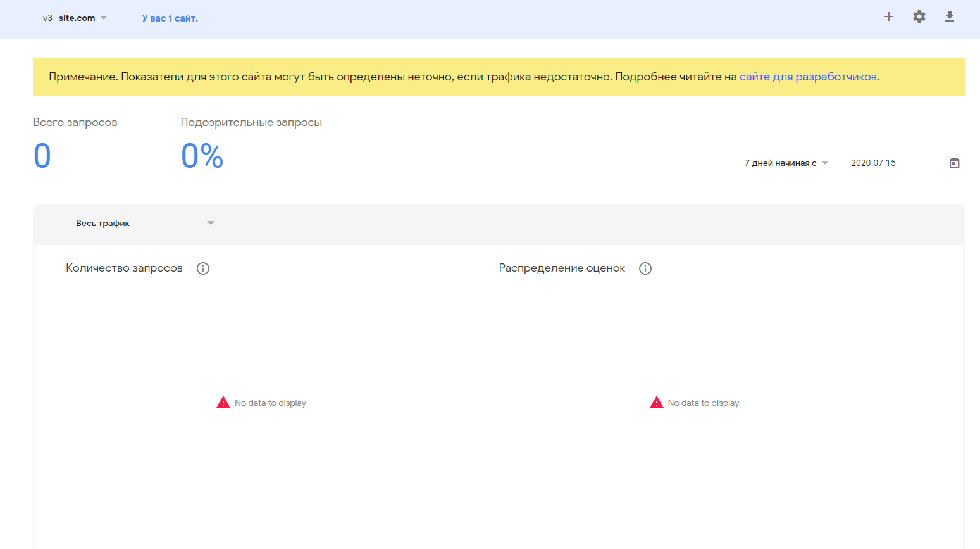Open the calendar date picker icon
The height and width of the screenshot is (549, 980).
tap(955, 163)
